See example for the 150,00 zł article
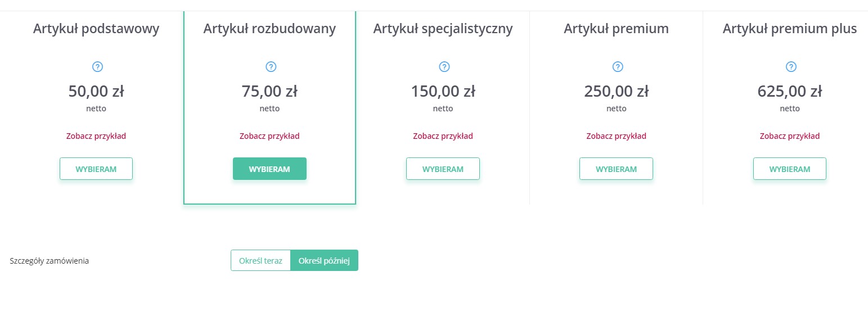 [x=443, y=136]
